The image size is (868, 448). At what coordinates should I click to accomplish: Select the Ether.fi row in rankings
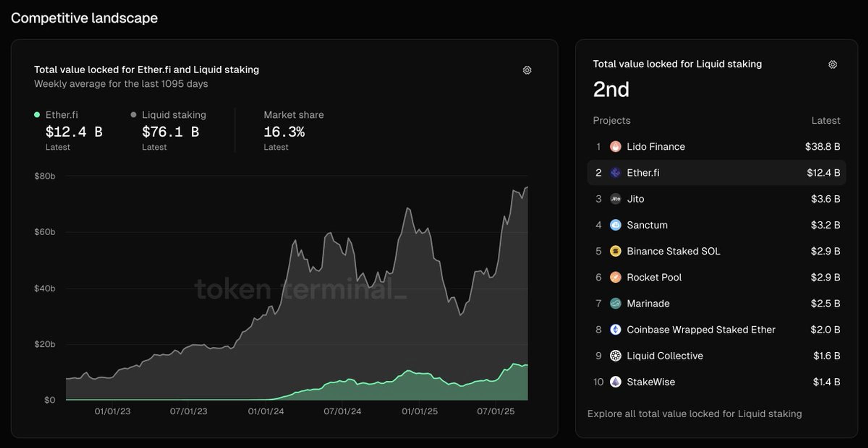(717, 173)
